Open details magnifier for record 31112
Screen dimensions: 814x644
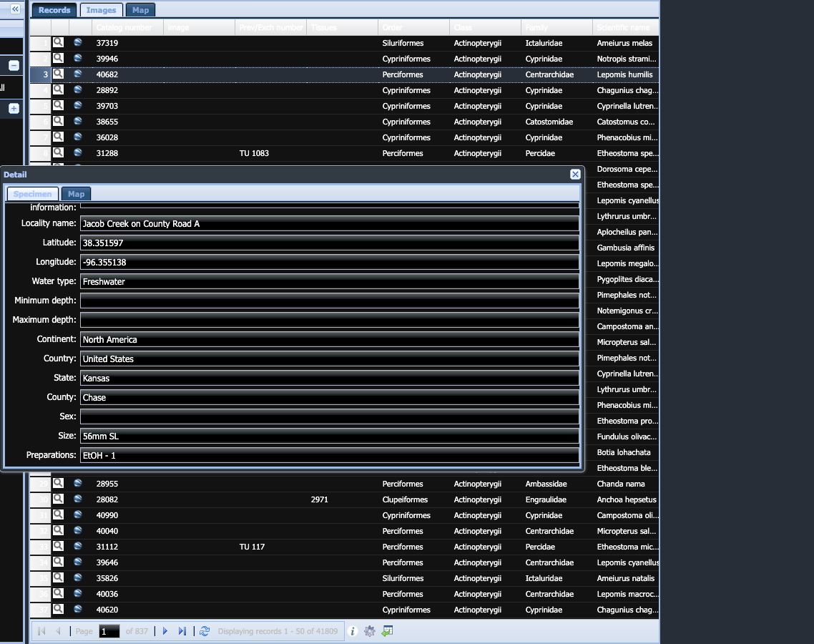coord(58,546)
